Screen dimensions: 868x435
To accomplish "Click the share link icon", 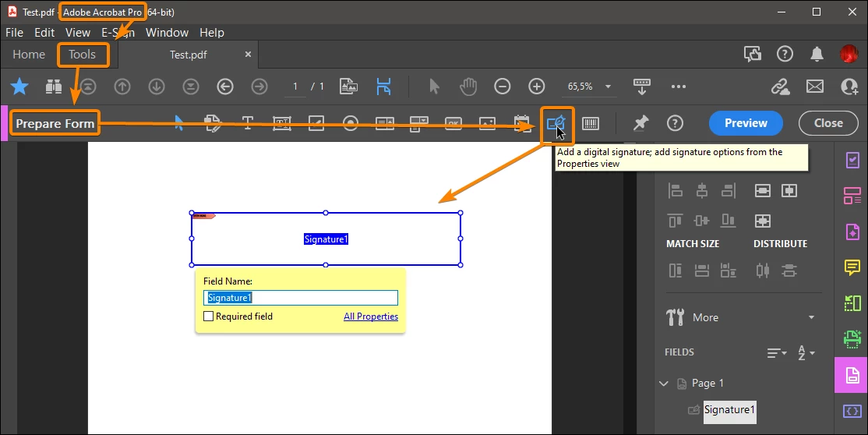I will 781,87.
